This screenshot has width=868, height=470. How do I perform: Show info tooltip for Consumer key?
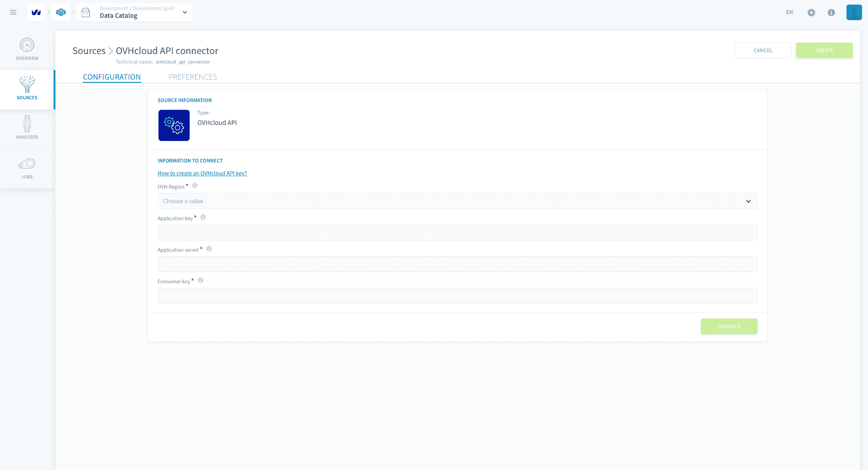pyautogui.click(x=201, y=281)
